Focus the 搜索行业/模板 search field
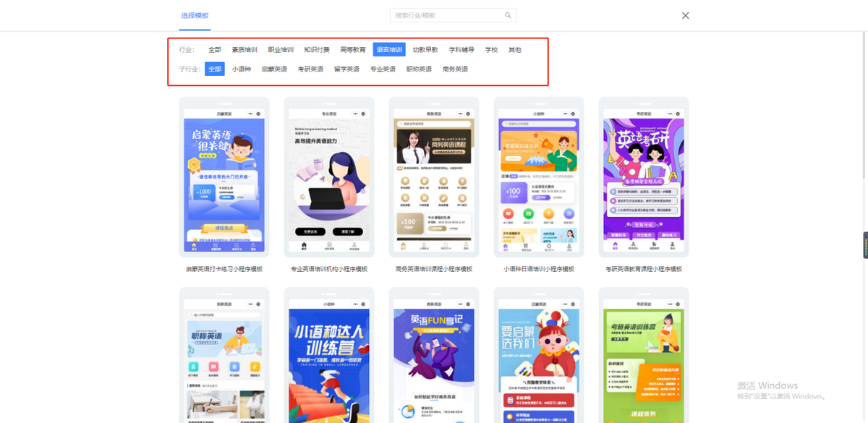The width and height of the screenshot is (868, 423). click(454, 15)
